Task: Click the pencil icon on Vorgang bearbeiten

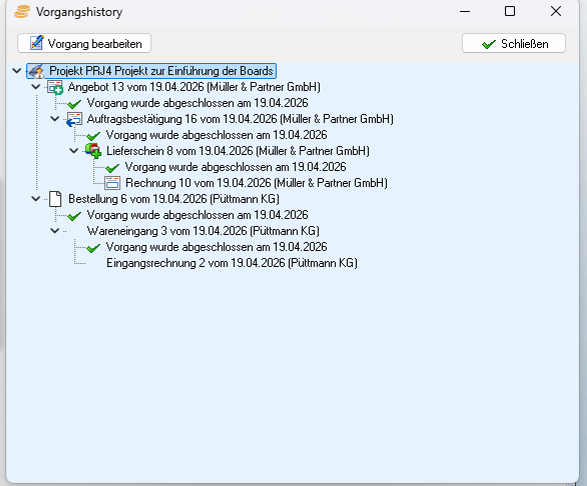Action: 37,43
